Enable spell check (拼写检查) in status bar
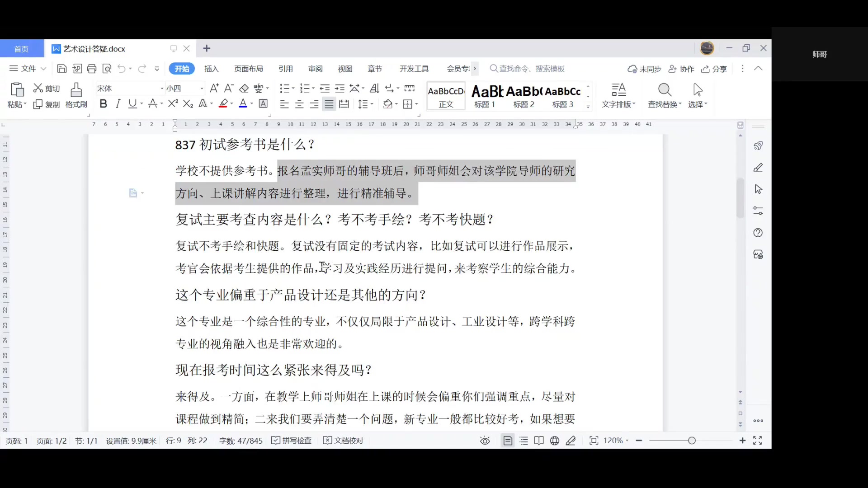 [x=292, y=441]
